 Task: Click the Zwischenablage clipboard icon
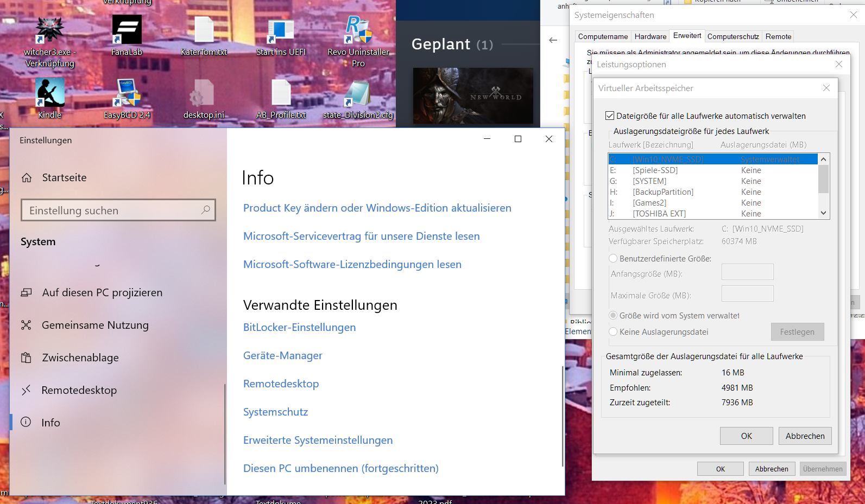tap(26, 358)
